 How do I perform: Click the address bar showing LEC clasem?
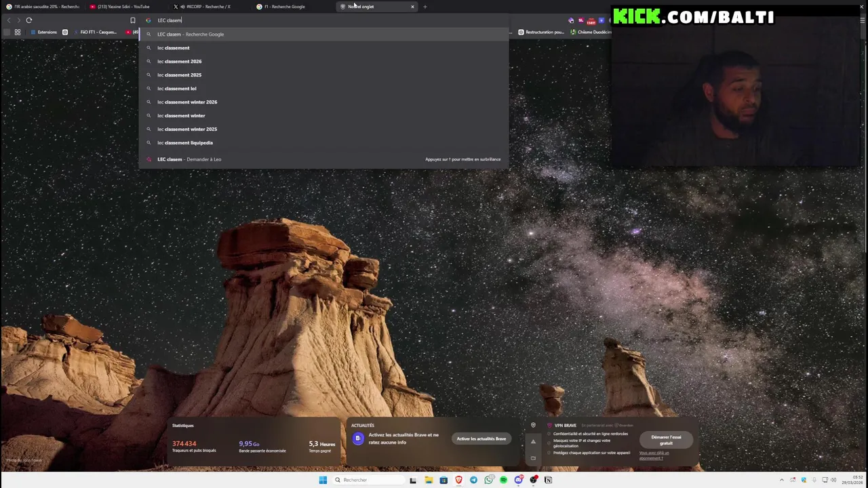click(x=322, y=20)
